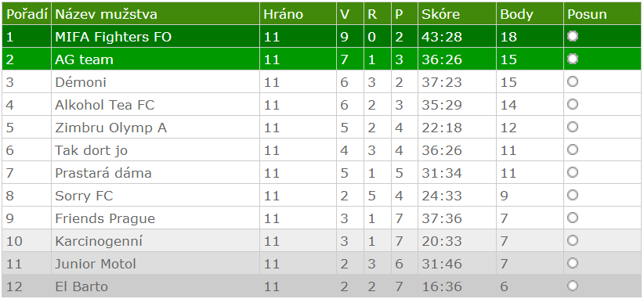Click the Hráno column header

pyautogui.click(x=284, y=14)
